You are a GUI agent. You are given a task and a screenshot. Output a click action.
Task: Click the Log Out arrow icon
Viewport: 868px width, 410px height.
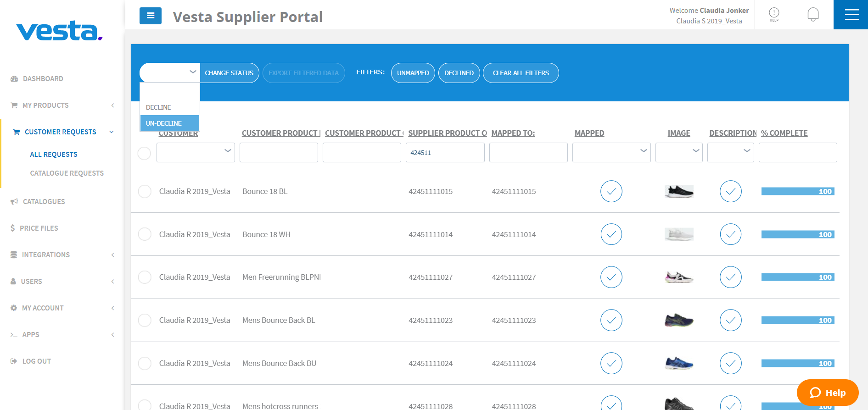[x=14, y=361]
